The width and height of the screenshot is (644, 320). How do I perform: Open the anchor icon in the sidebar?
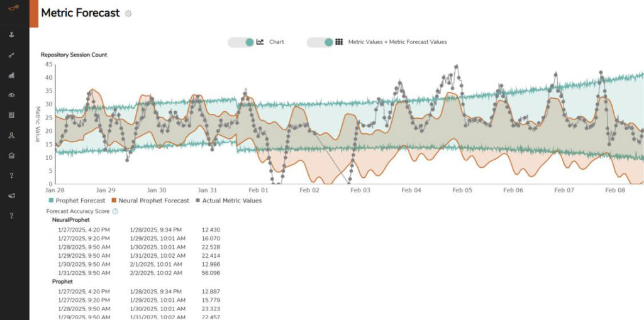point(12,35)
